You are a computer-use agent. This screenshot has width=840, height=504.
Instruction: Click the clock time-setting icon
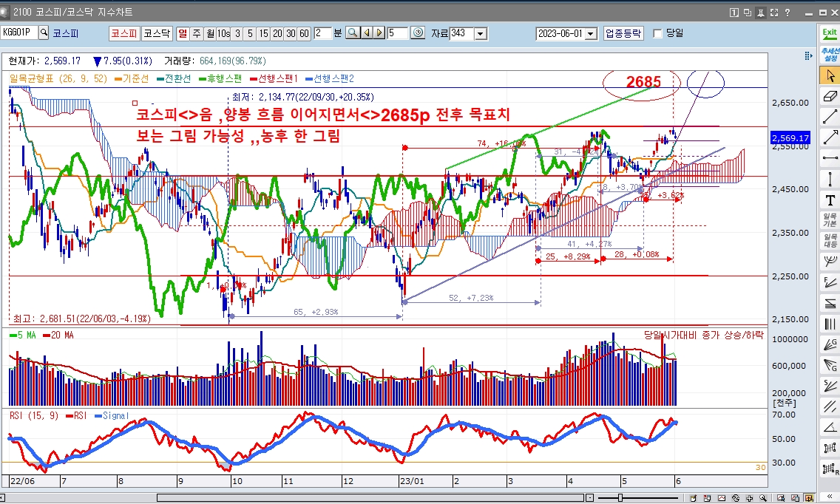click(x=418, y=33)
